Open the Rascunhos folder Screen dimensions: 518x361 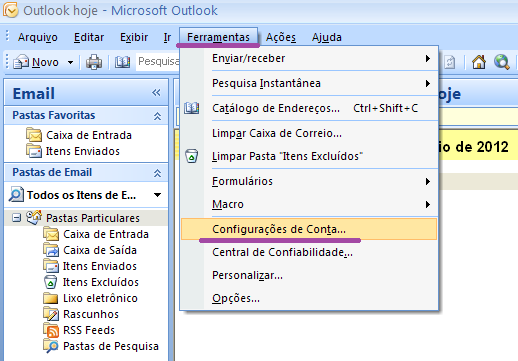[x=91, y=314]
